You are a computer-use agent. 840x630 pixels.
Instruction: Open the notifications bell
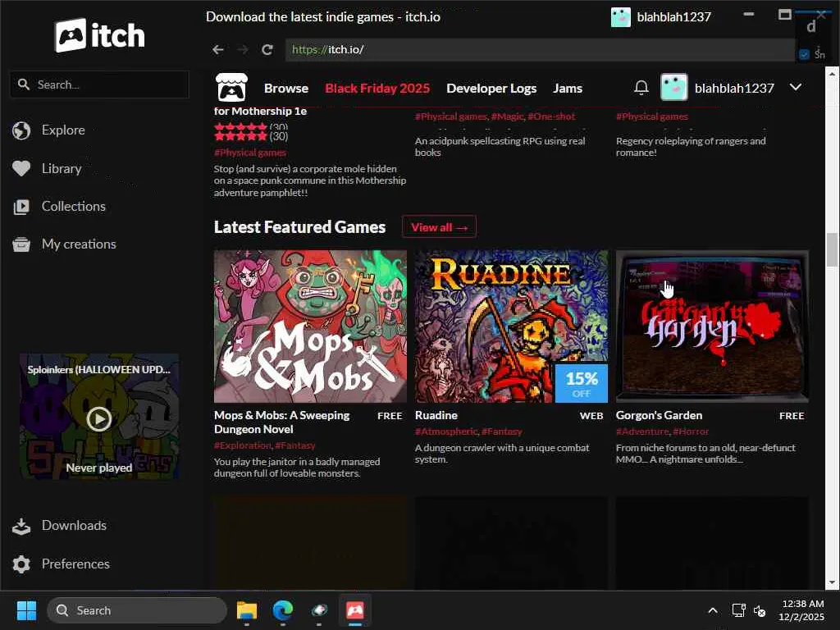click(641, 87)
